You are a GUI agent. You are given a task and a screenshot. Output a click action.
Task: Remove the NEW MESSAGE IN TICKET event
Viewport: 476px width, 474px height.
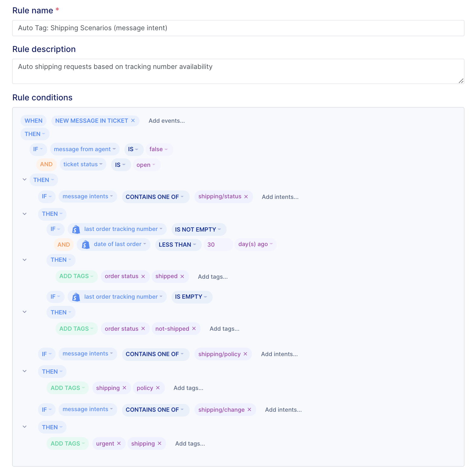click(133, 121)
